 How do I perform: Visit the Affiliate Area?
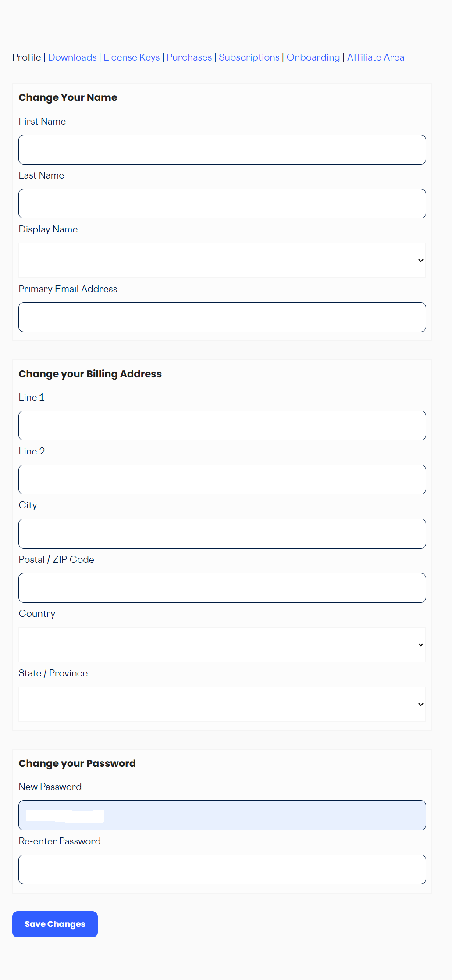(375, 57)
